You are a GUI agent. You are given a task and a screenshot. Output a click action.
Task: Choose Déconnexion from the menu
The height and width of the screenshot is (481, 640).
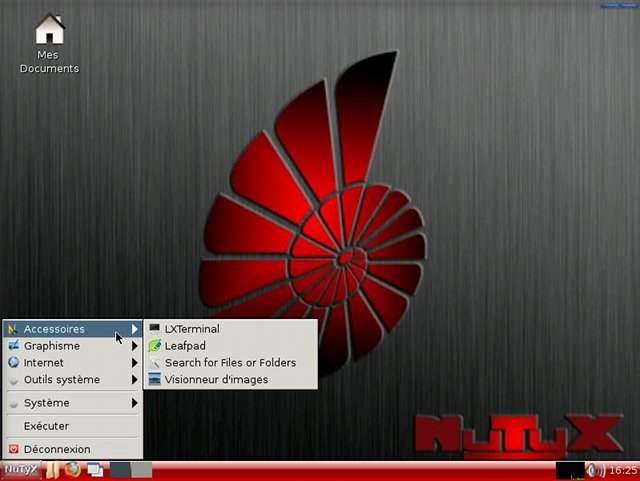pos(73,449)
